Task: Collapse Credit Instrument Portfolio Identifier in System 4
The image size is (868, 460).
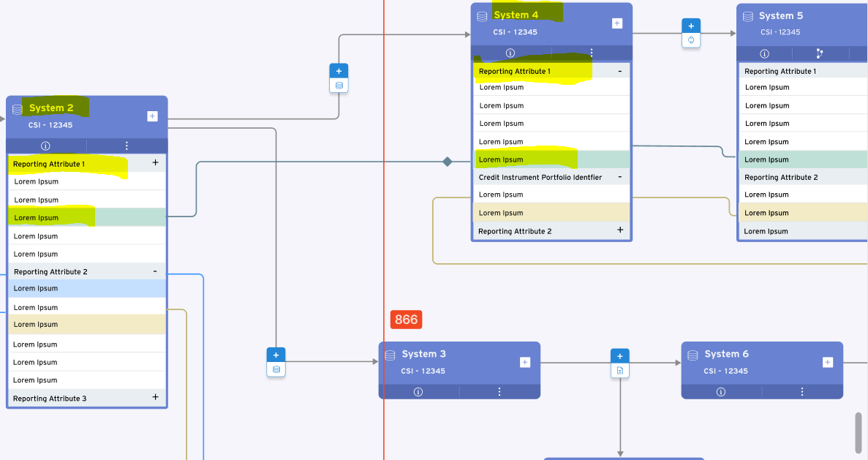Action: [620, 177]
